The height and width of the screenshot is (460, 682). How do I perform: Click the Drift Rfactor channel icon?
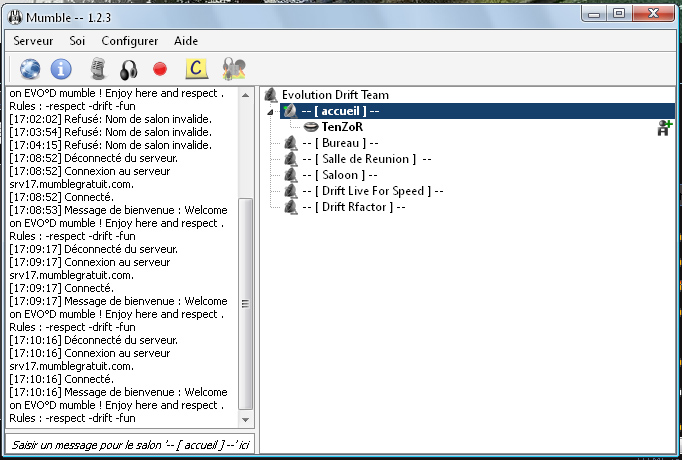(290, 207)
